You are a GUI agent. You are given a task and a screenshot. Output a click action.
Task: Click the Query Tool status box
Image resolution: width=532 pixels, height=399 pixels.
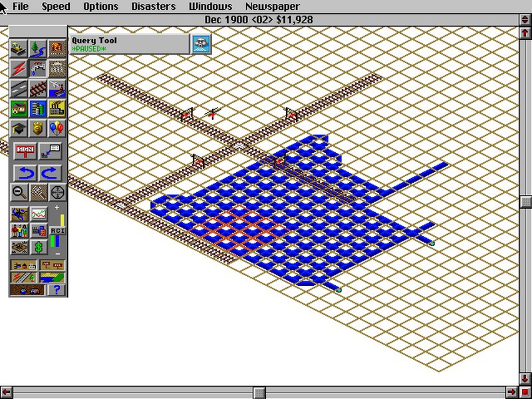coord(129,44)
